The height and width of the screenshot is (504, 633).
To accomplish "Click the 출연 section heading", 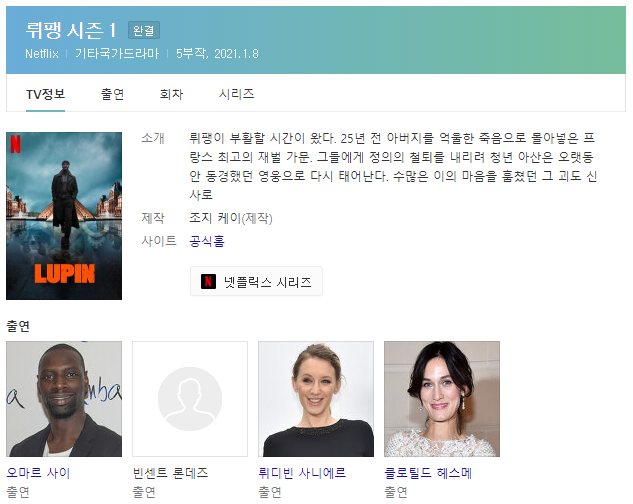I will [18, 326].
